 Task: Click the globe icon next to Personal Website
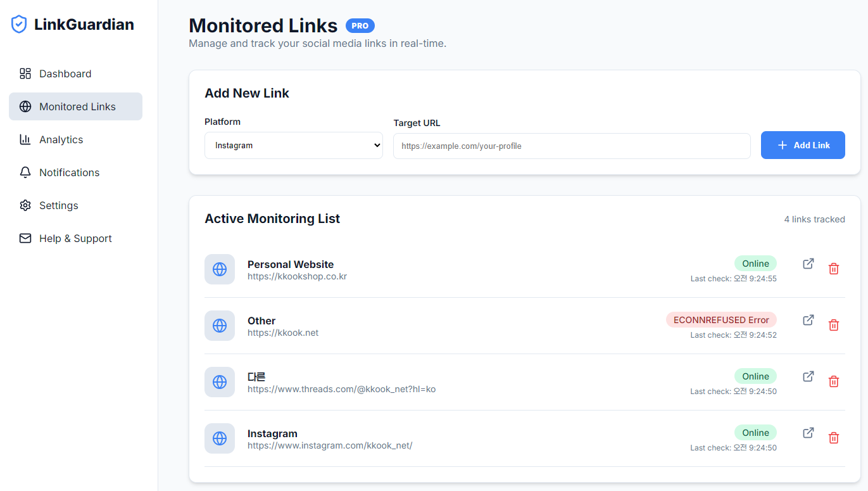(219, 269)
